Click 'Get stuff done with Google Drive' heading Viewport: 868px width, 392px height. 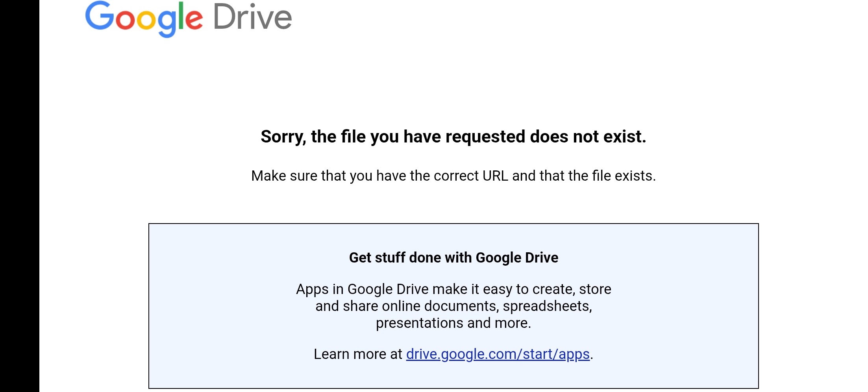pos(453,257)
